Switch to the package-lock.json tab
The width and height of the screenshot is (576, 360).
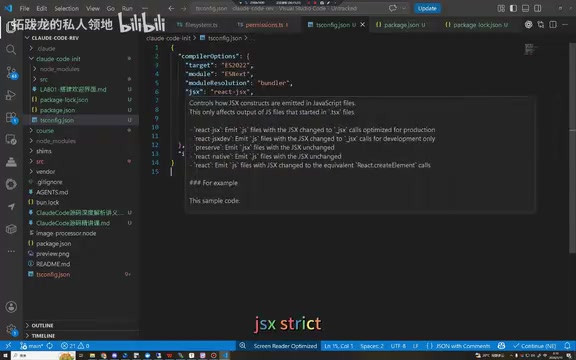point(476,25)
